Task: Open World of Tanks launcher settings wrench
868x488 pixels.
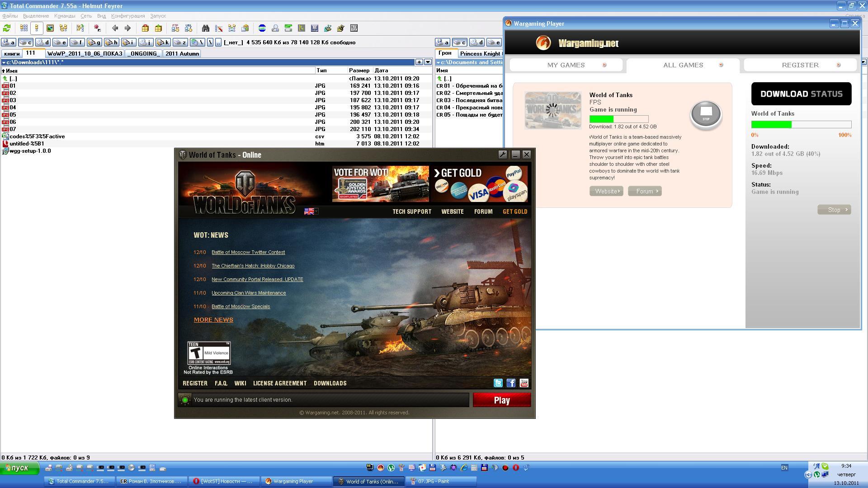Action: tap(502, 155)
